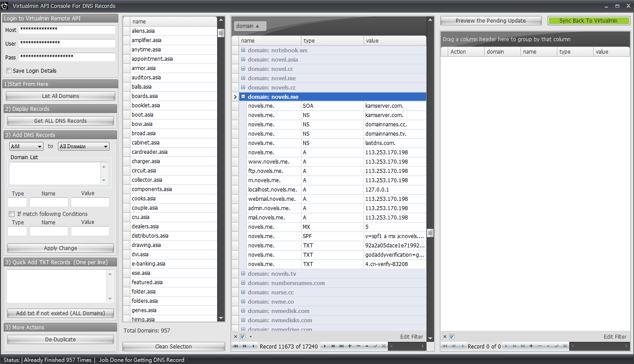Expand the domain: nvmedisk.com group
The image size is (634, 364).
[x=243, y=310]
